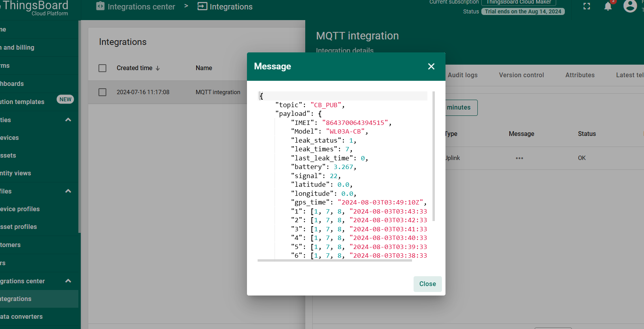
Task: Click the Created time column header
Action: [x=134, y=68]
